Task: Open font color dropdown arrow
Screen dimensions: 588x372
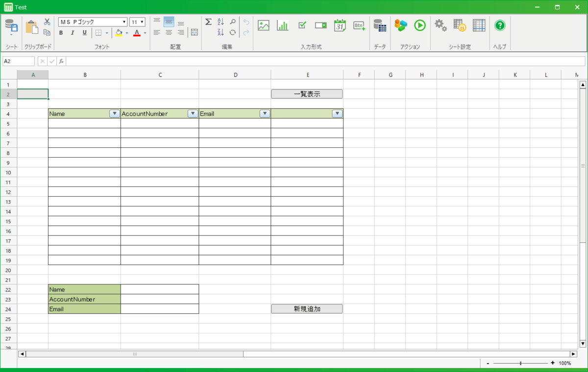Action: pyautogui.click(x=145, y=33)
